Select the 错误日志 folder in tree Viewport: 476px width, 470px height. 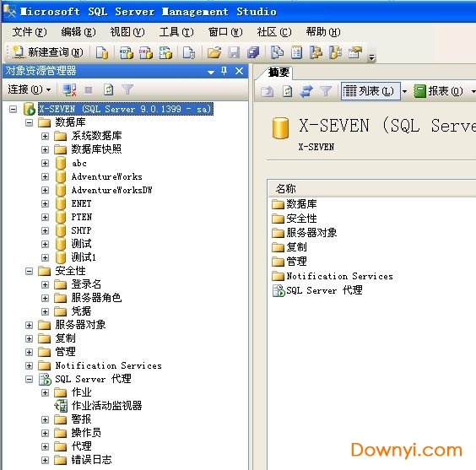click(x=91, y=460)
